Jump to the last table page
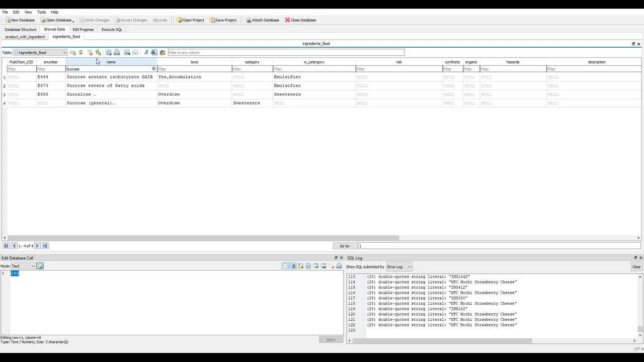This screenshot has width=644, height=362. [x=45, y=246]
